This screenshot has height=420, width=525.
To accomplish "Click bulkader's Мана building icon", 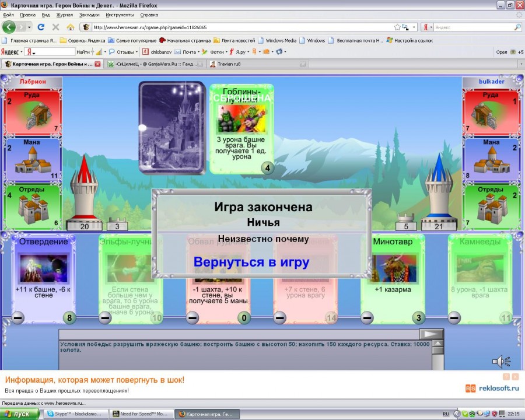I will click(x=492, y=161).
